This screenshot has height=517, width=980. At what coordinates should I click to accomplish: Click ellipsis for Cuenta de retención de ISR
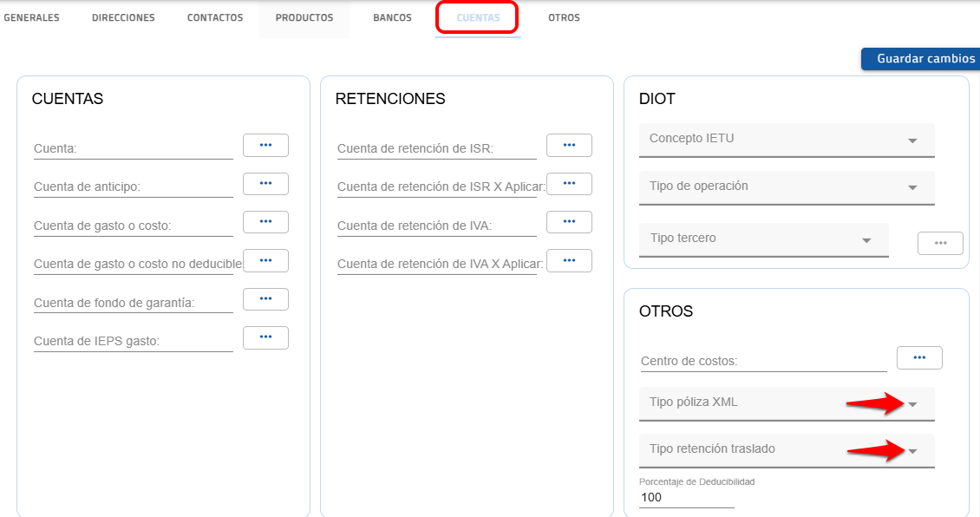pos(569,146)
